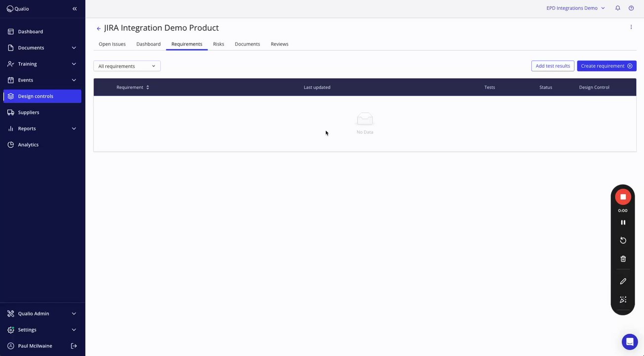Click Add test results button
The width and height of the screenshot is (644, 356).
click(x=553, y=66)
